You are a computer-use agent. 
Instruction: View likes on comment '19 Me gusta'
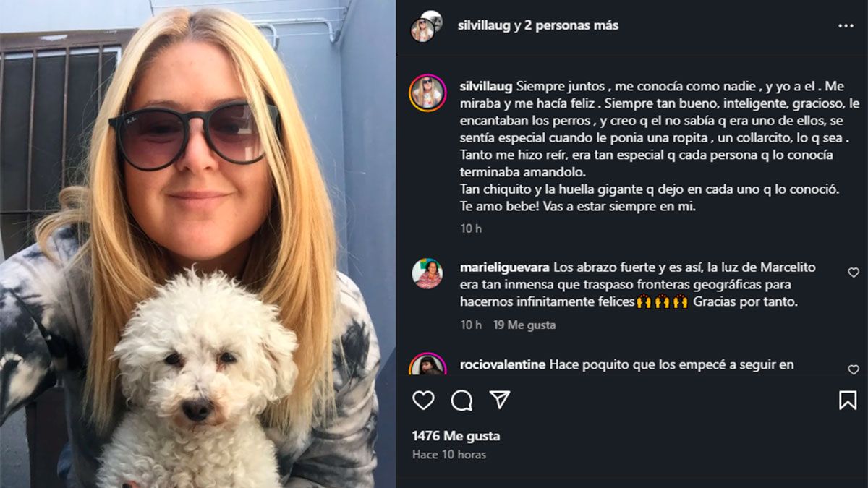tap(524, 325)
